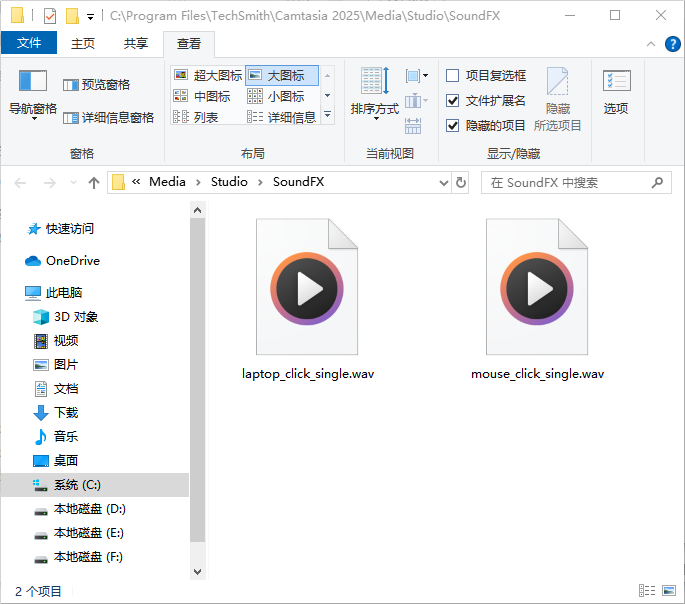Open Sort by (排序方式) menu
This screenshot has height=604, width=685.
tap(375, 94)
